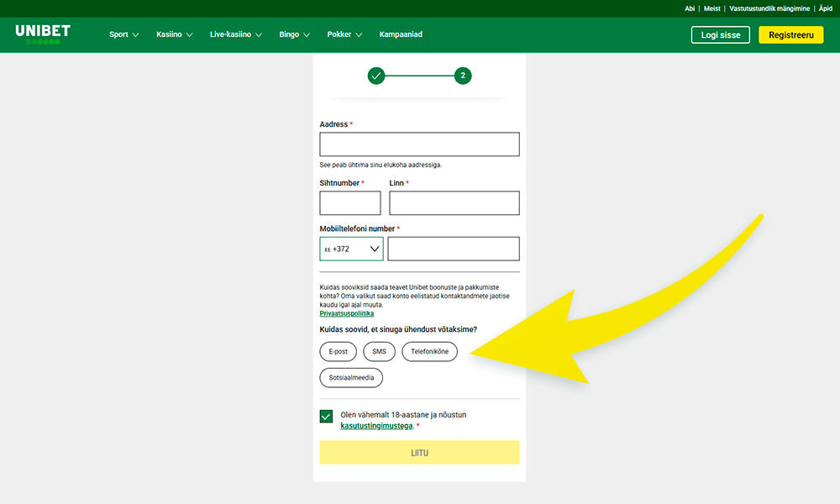Uncheck the 18-aastane age confirmation checkbox
Image resolution: width=840 pixels, height=504 pixels.
(326, 415)
